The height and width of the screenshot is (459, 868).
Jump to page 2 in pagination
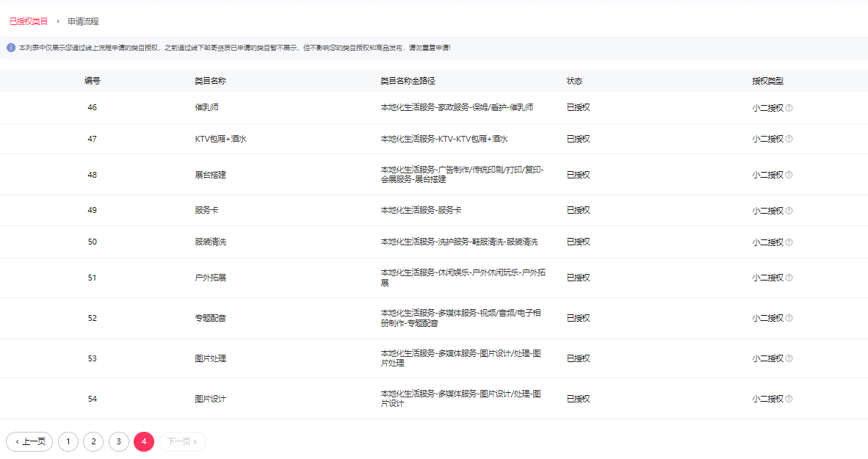[x=93, y=441]
